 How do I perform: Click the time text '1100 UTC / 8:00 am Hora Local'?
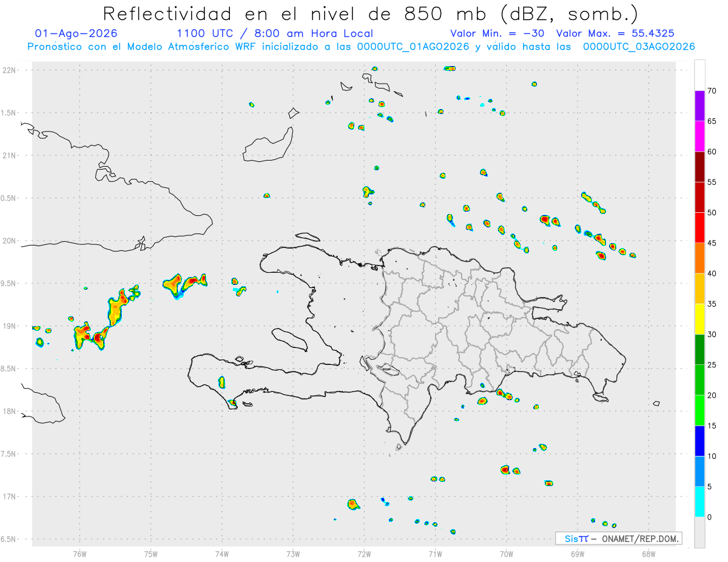275,33
